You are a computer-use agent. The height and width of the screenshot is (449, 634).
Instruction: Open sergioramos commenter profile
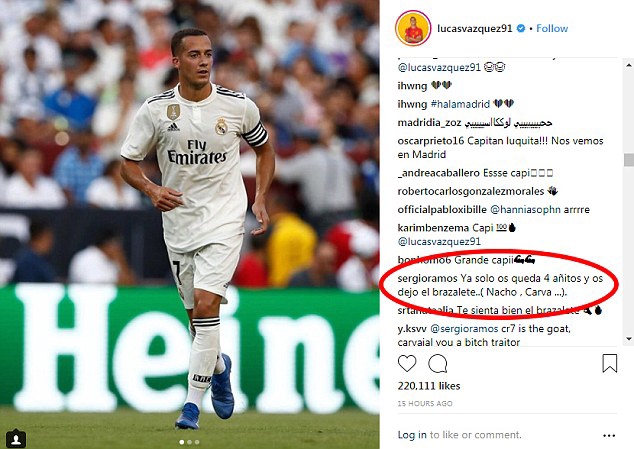[x=427, y=278]
